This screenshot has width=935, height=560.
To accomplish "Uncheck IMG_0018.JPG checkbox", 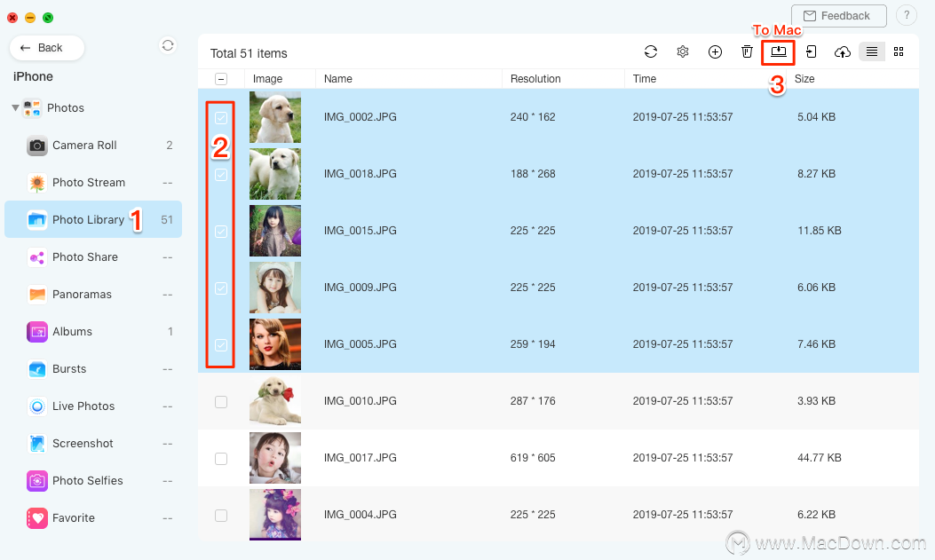I will (x=220, y=175).
